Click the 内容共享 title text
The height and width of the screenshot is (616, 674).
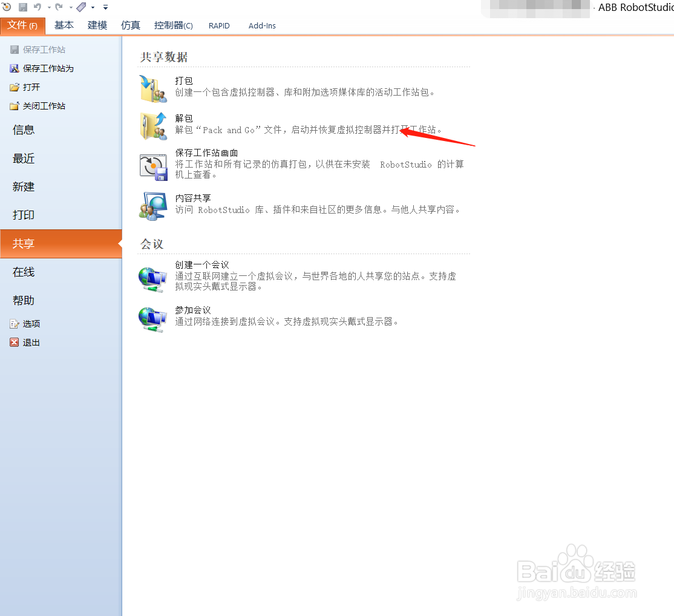pyautogui.click(x=193, y=198)
